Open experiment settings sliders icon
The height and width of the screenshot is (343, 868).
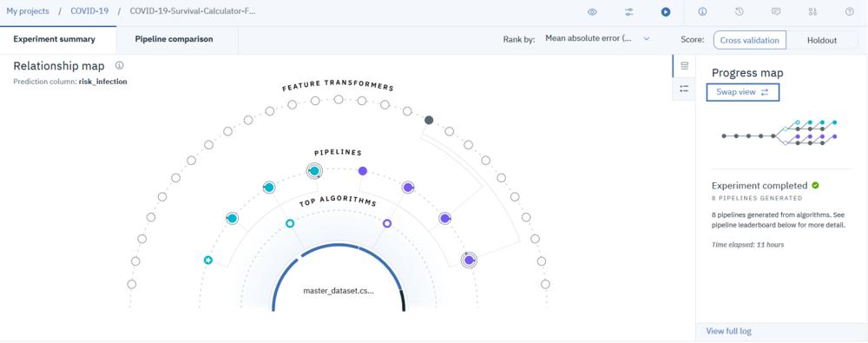[x=628, y=11]
